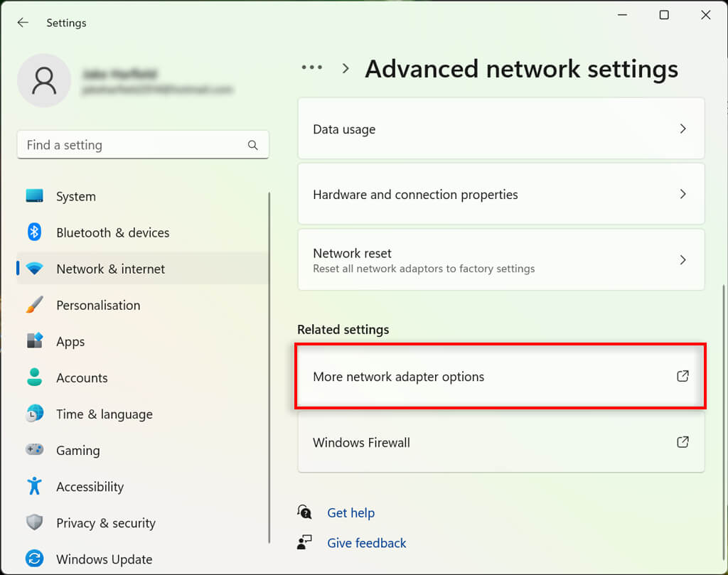Click the search magnifier icon
Viewport: 728px width, 575px height.
point(253,145)
